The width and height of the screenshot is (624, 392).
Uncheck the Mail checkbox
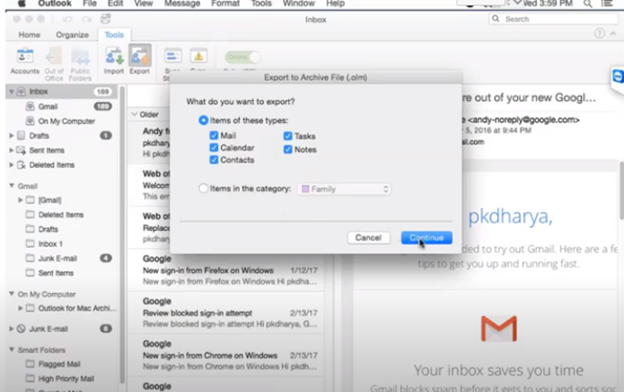[x=214, y=135]
